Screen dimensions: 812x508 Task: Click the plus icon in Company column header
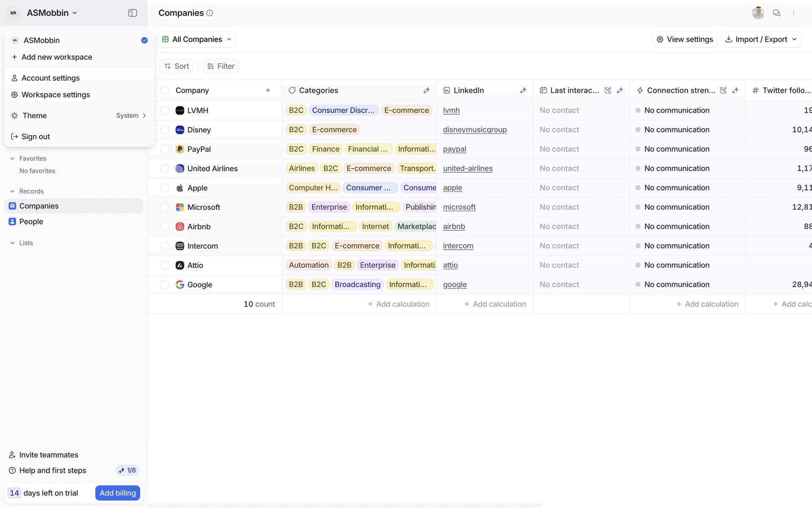[268, 90]
